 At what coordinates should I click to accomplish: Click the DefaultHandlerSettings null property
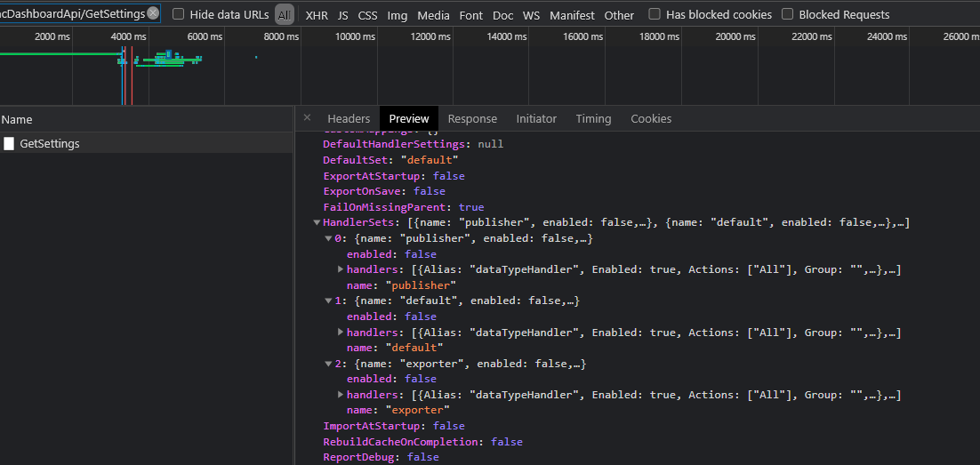pyautogui.click(x=414, y=144)
